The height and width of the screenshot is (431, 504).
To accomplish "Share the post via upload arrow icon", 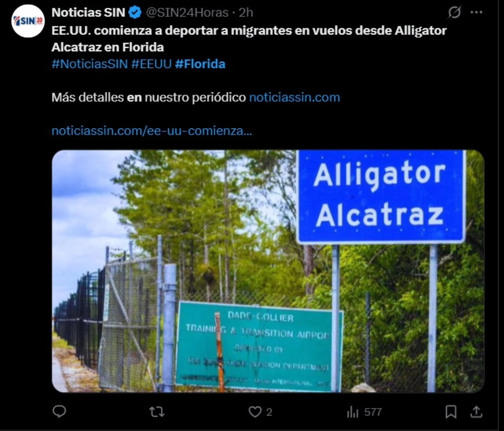I will pyautogui.click(x=476, y=412).
